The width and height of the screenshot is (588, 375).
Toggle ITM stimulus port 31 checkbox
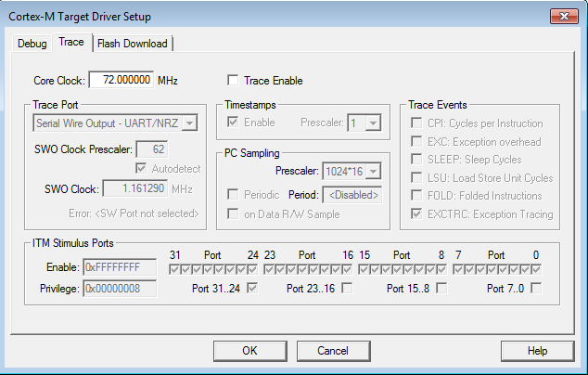pyautogui.click(x=174, y=269)
